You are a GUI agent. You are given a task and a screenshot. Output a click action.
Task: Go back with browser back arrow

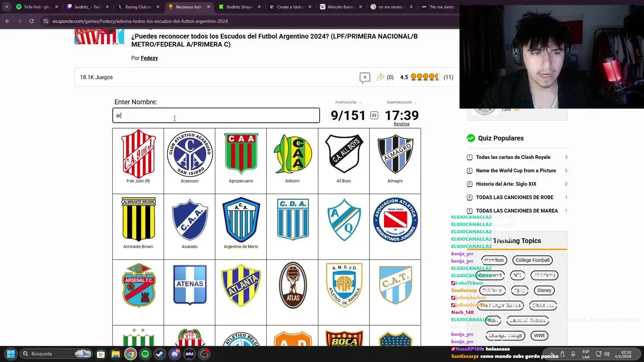coord(7,21)
